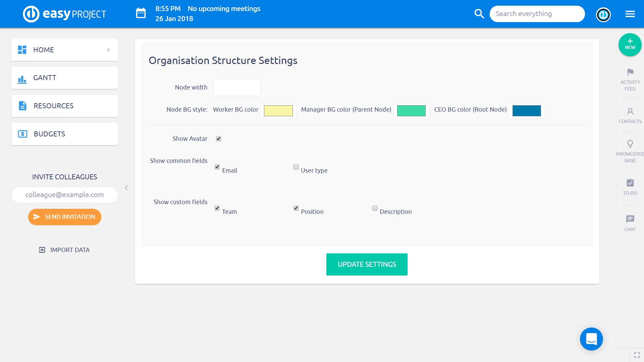The width and height of the screenshot is (644, 362).
Task: Click the Update Settings button
Action: 367,264
